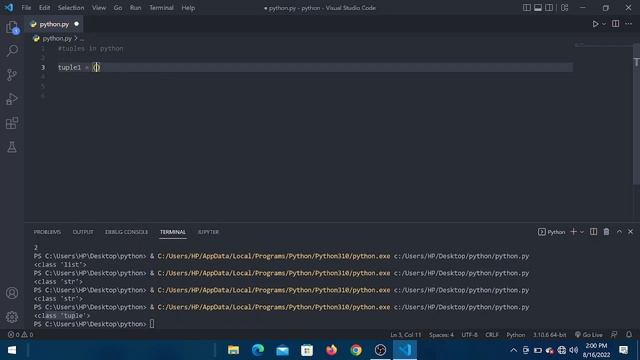The image size is (640, 360).
Task: Open the Run and Debug view
Action: point(12,99)
